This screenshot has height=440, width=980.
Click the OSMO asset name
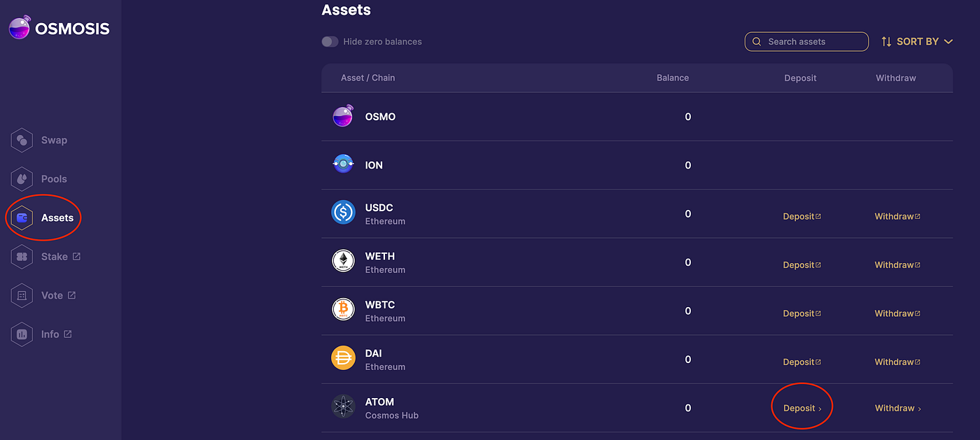380,117
